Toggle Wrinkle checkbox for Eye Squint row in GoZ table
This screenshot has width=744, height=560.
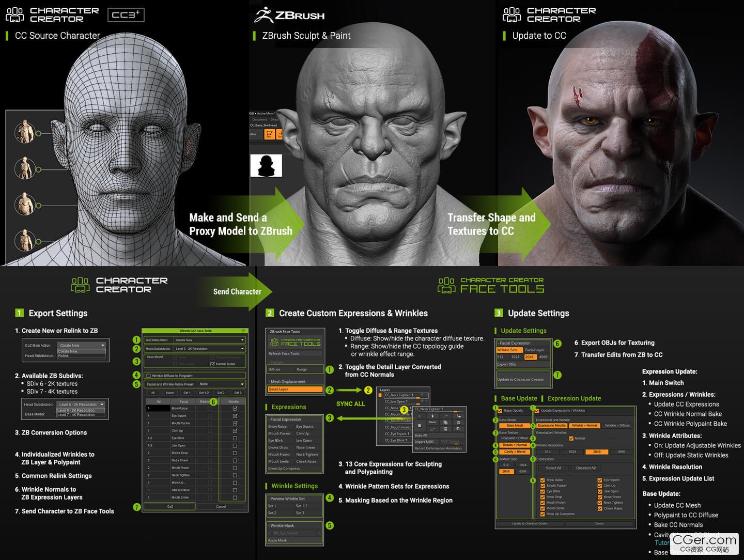pyautogui.click(x=235, y=416)
